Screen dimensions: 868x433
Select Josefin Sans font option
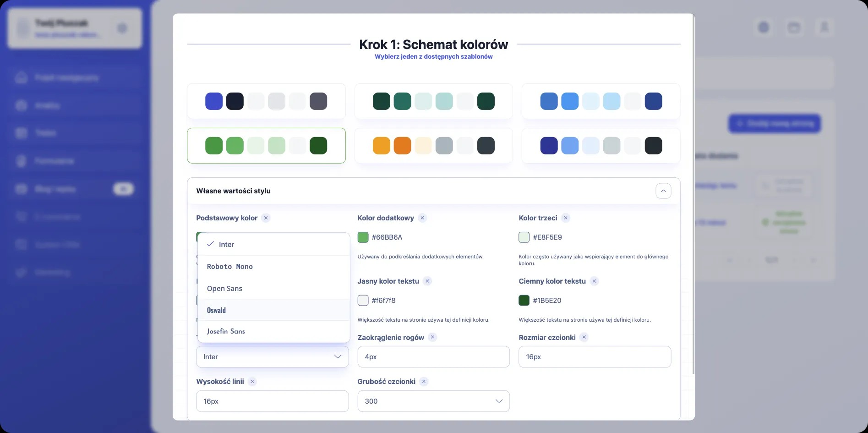click(x=274, y=331)
